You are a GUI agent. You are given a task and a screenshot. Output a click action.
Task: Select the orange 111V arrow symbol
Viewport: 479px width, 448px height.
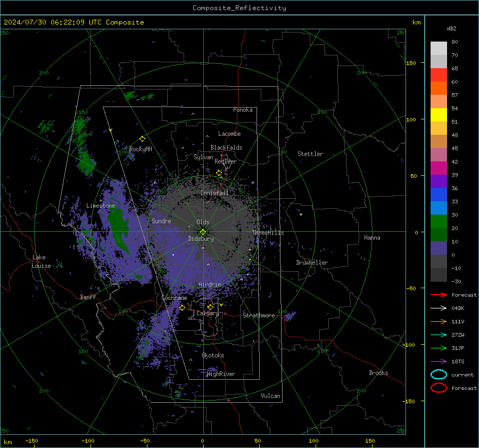tap(439, 321)
